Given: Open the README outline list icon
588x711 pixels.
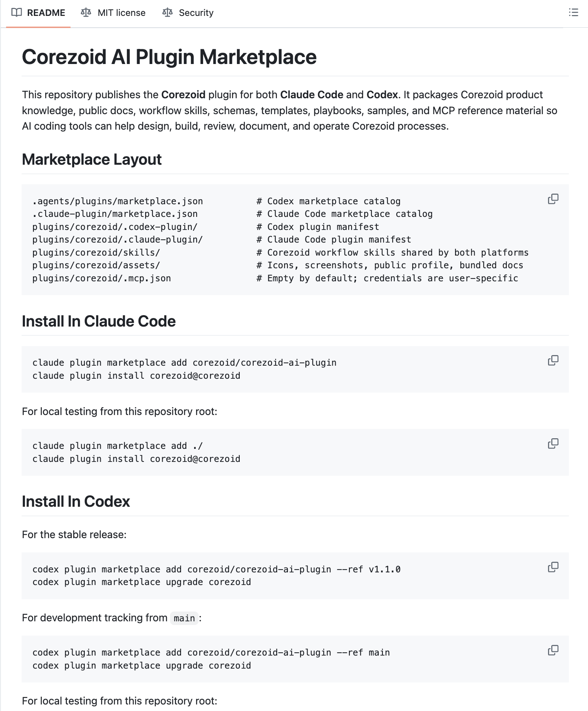Looking at the screenshot, I should tap(573, 13).
